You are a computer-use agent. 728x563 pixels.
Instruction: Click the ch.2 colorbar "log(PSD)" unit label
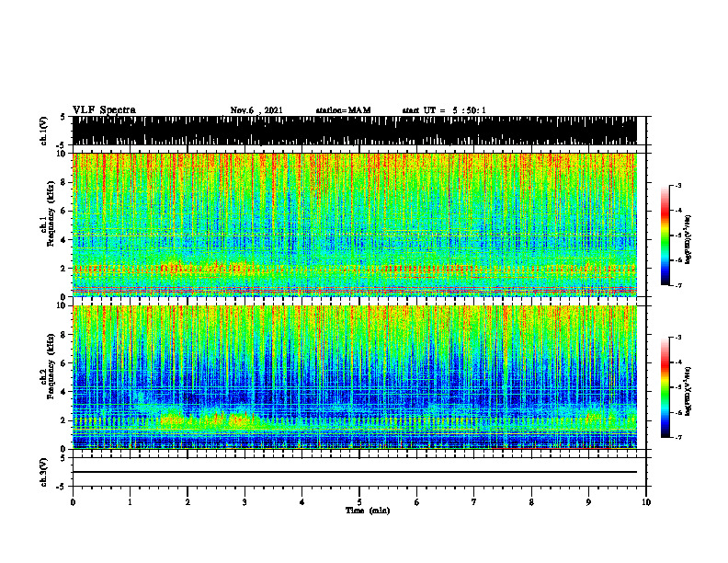[688, 392]
